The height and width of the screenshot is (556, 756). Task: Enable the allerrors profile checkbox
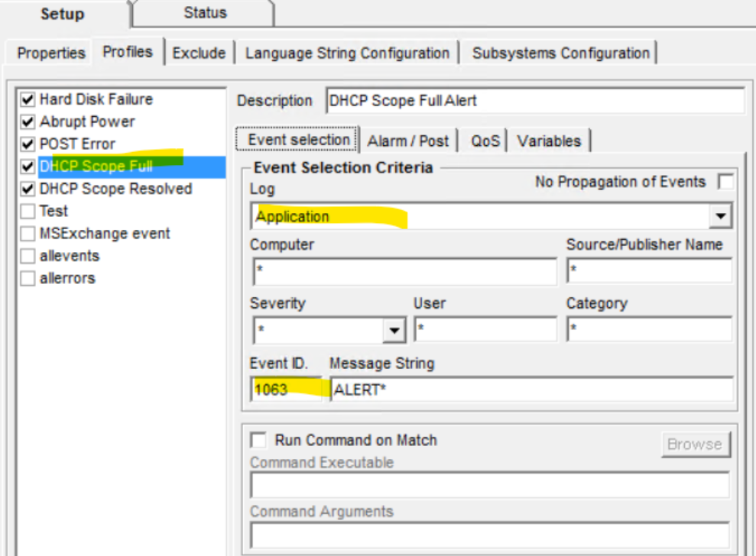(28, 279)
